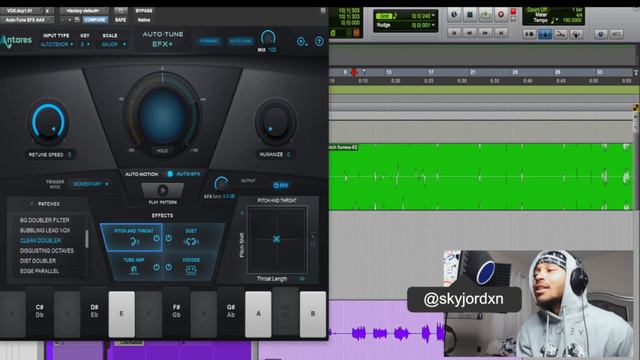The image size is (640, 360).
Task: Select BUBBLING LEAD VOX patch
Action: click(x=45, y=230)
